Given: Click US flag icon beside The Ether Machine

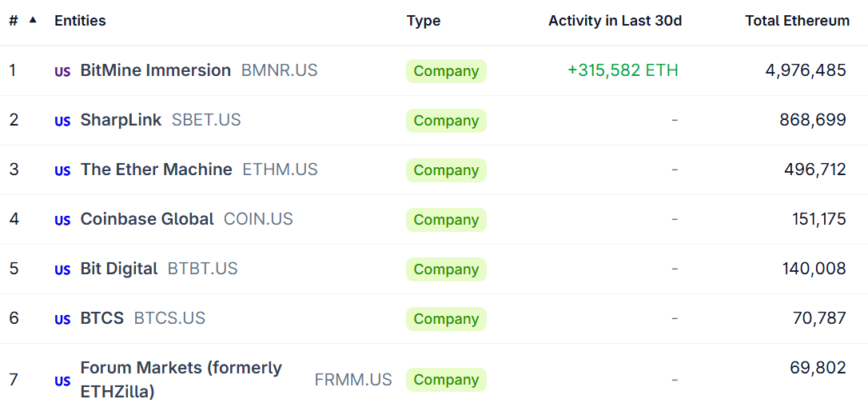Looking at the screenshot, I should pos(62,171).
